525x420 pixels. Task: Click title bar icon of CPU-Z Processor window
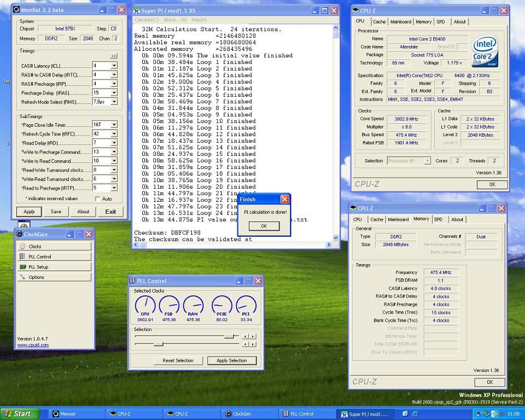(x=356, y=10)
